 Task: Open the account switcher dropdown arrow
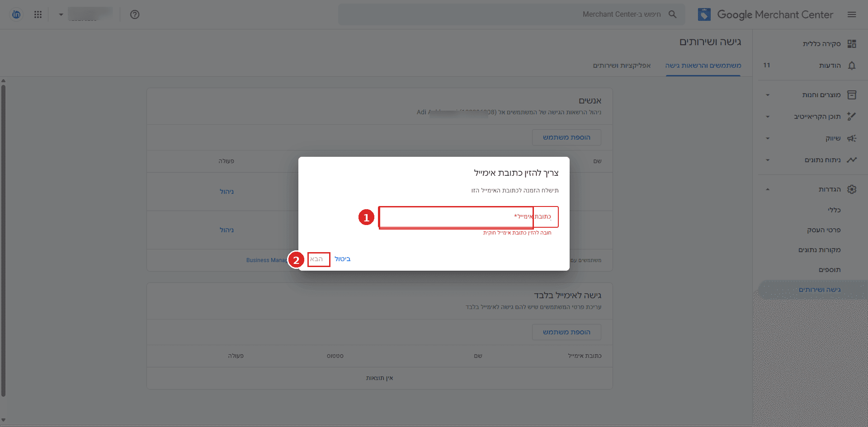(x=61, y=14)
